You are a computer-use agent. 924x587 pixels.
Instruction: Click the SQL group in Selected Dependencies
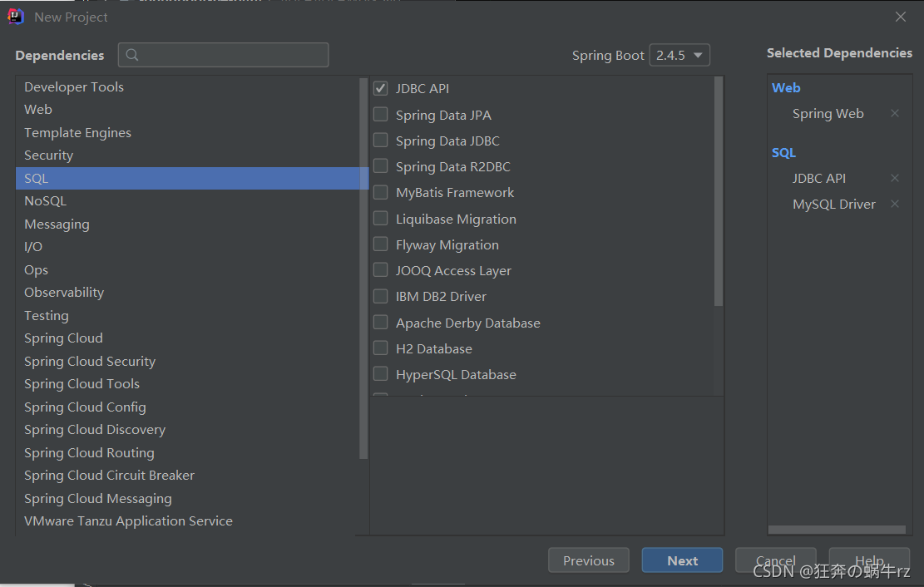tap(783, 153)
